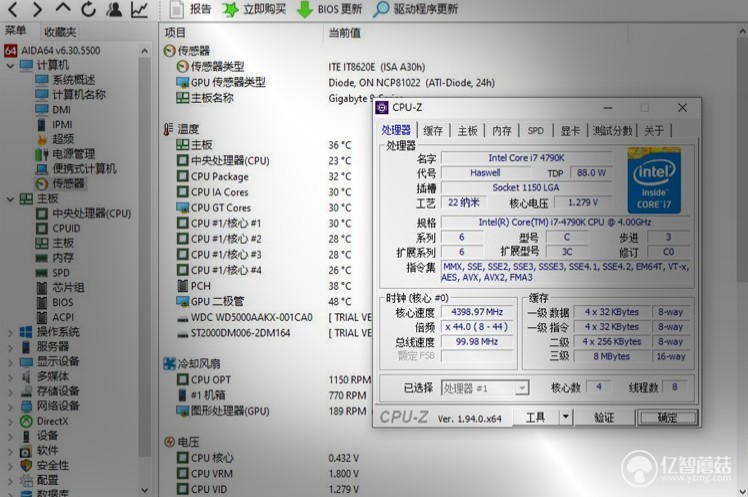The image size is (748, 497).
Task: Select 安全性 in the tree
Action: click(45, 466)
